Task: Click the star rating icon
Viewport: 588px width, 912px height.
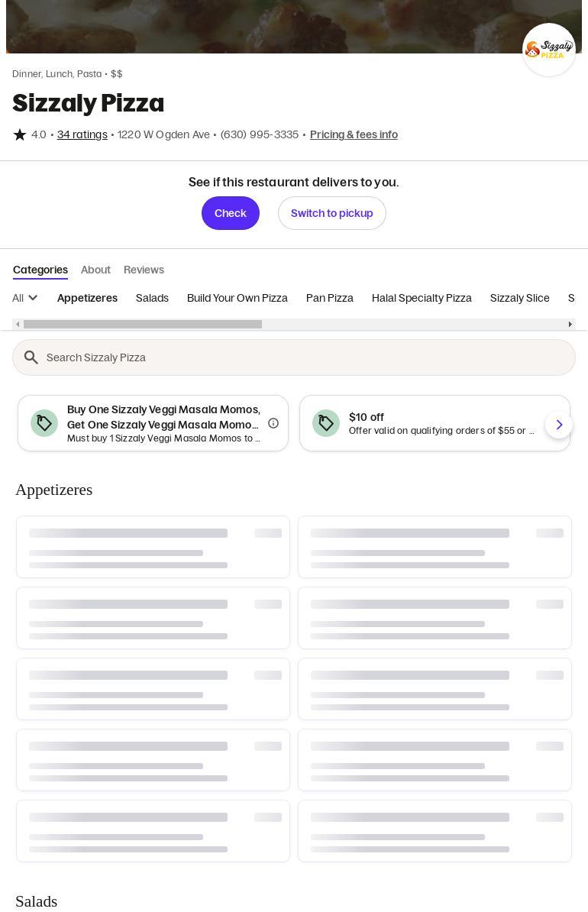Action: (x=20, y=135)
